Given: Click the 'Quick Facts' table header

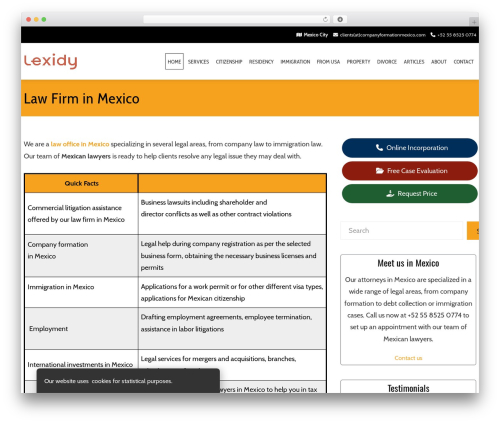Looking at the screenshot, I should click(81, 183).
